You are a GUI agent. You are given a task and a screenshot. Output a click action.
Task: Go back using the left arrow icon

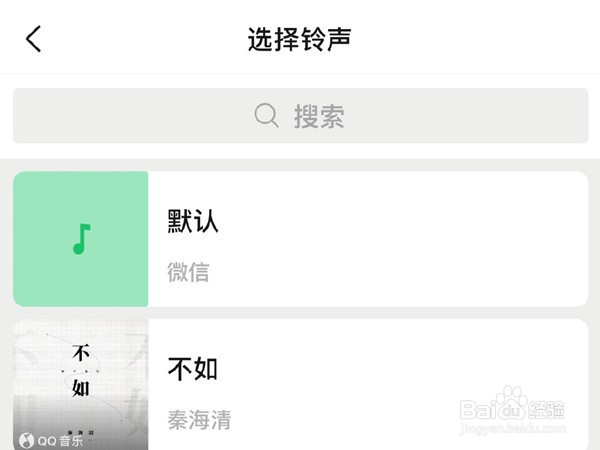(33, 39)
